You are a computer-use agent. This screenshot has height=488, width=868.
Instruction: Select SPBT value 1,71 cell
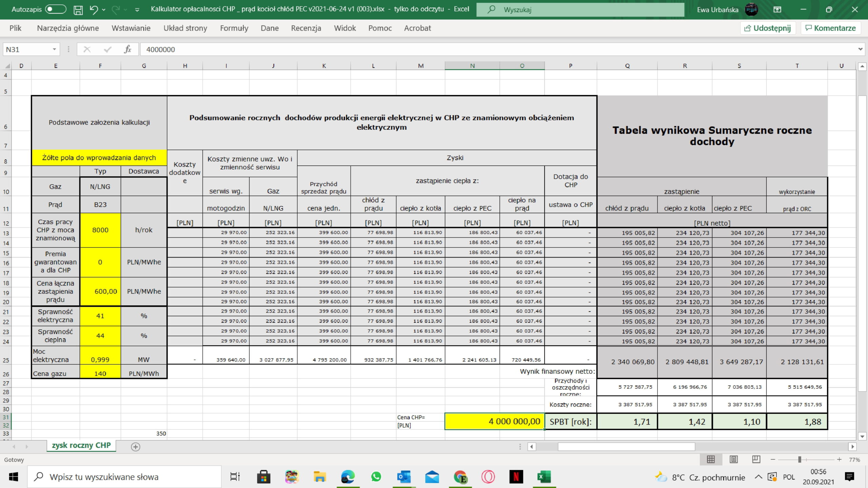(627, 422)
